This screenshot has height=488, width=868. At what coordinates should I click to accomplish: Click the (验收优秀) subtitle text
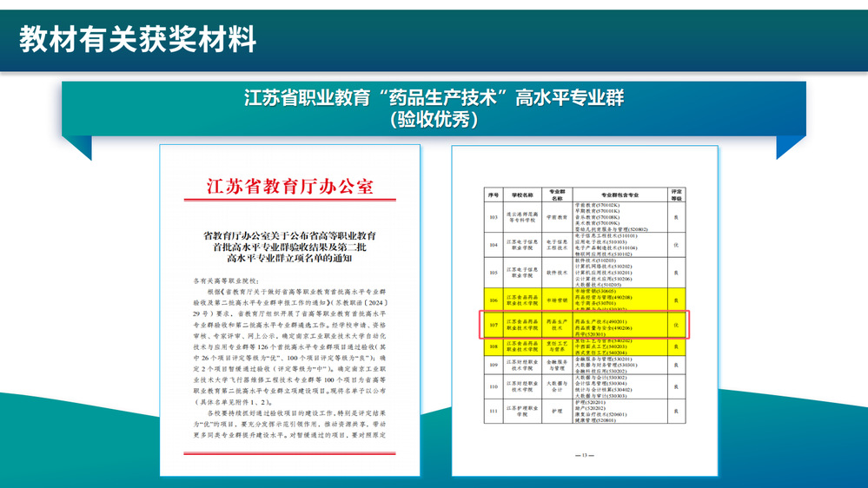tap(434, 120)
